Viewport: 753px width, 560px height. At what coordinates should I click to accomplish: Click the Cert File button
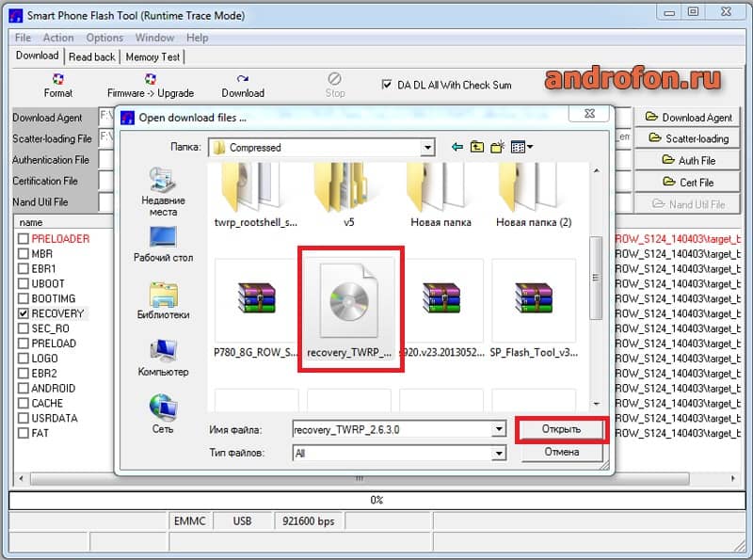pyautogui.click(x=688, y=183)
